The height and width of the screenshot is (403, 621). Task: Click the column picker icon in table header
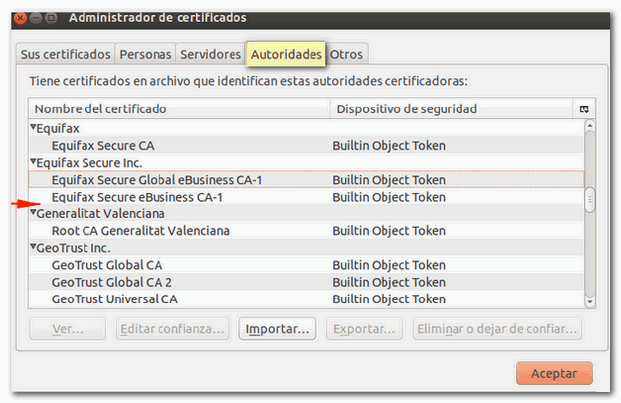coord(583,108)
